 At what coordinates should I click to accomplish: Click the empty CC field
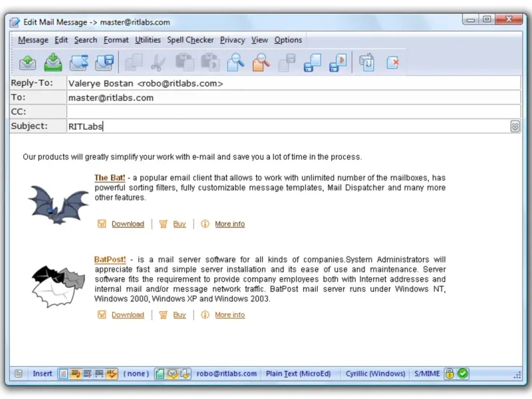click(x=293, y=112)
